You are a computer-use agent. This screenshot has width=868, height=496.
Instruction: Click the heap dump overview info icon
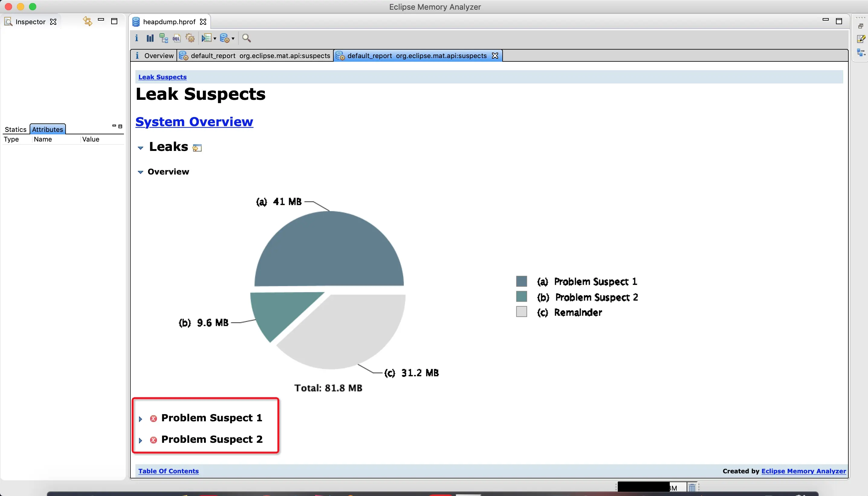pyautogui.click(x=137, y=38)
